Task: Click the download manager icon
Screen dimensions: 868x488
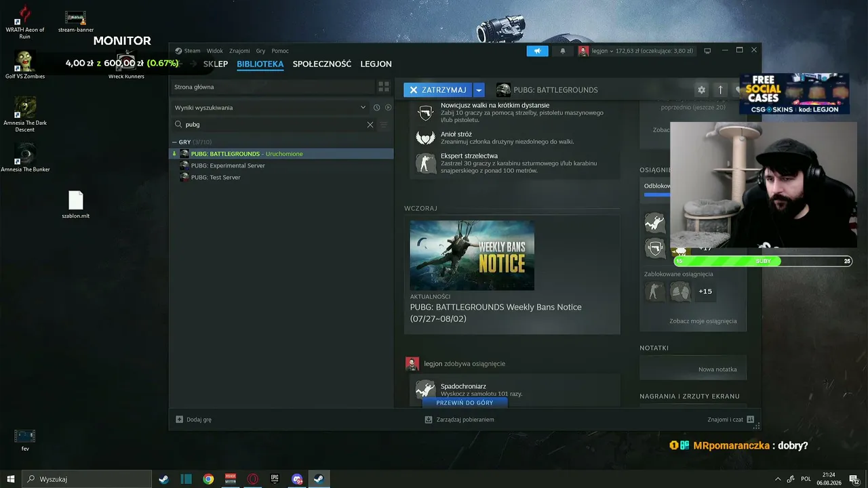Action: tap(429, 420)
